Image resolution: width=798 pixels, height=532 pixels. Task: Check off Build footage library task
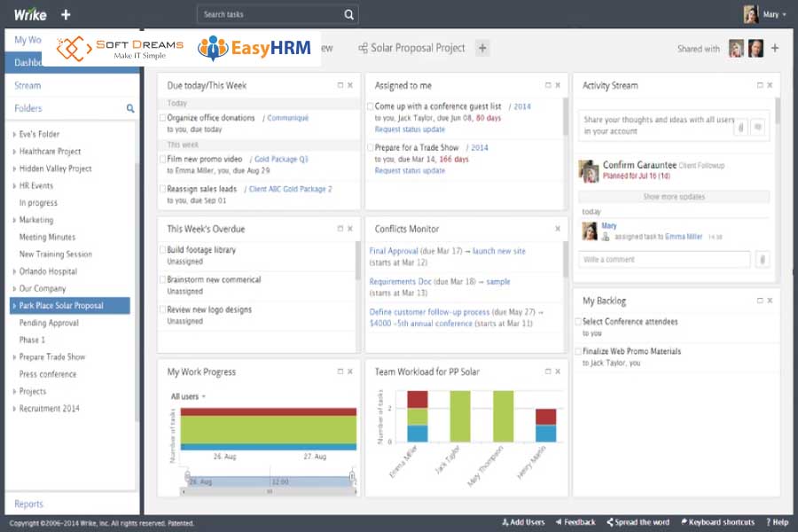tap(163, 250)
